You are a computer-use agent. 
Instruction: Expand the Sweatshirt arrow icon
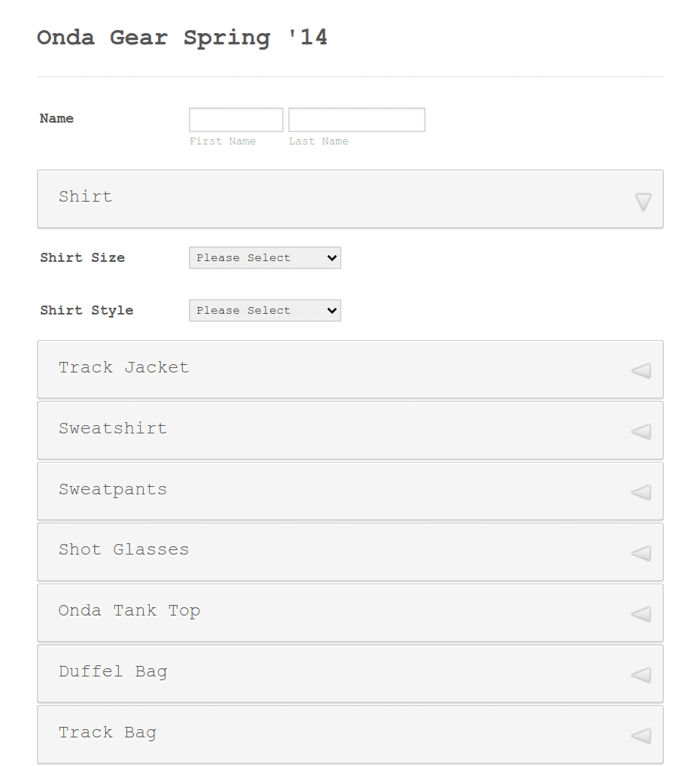pos(641,431)
